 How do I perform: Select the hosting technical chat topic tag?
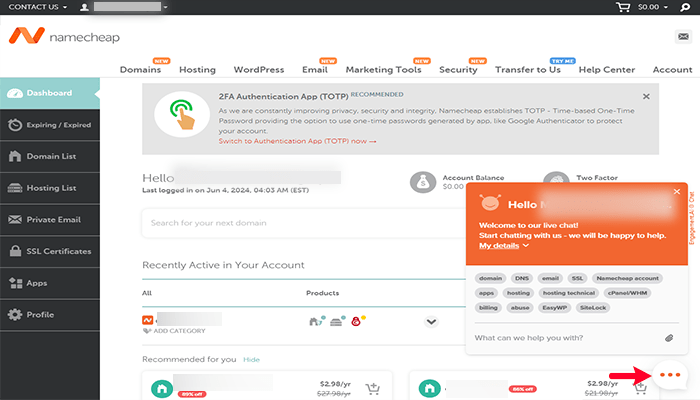pos(569,293)
